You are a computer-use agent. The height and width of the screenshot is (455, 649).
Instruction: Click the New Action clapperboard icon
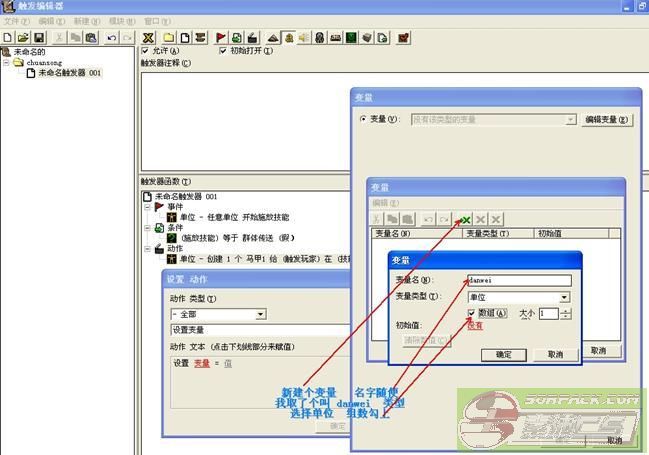[x=253, y=37]
